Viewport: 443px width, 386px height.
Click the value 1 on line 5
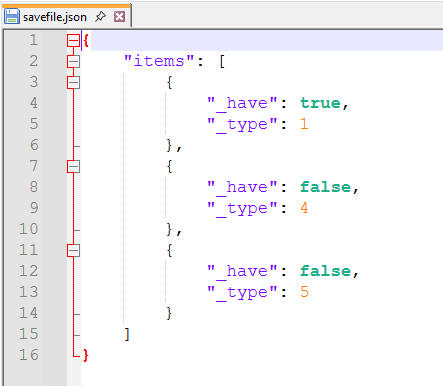point(304,124)
